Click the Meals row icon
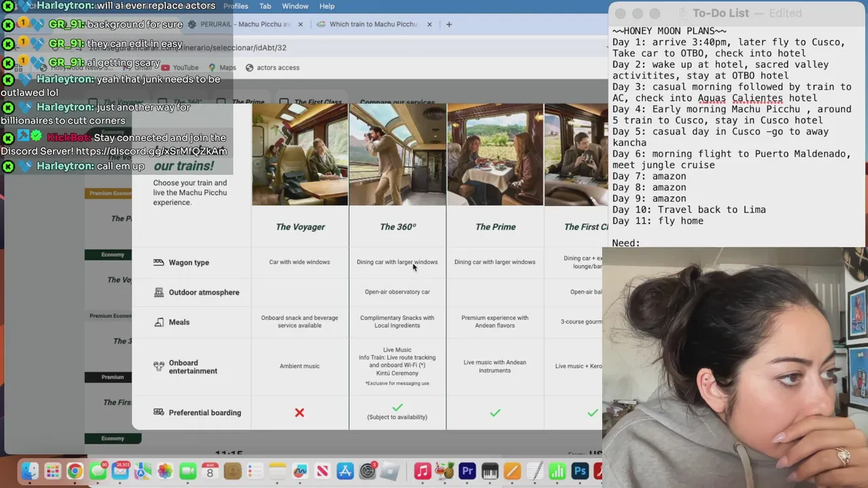The width and height of the screenshot is (868, 488). (x=159, y=322)
